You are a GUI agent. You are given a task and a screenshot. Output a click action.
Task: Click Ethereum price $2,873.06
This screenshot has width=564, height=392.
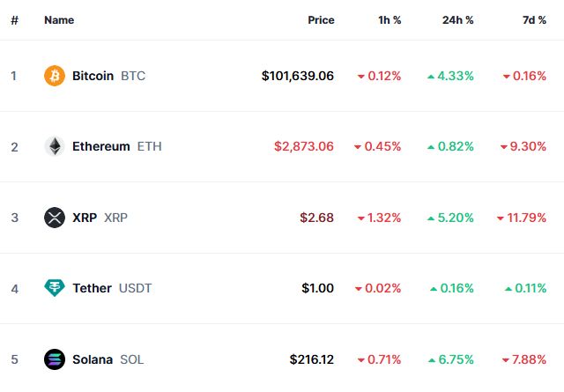[x=304, y=146]
